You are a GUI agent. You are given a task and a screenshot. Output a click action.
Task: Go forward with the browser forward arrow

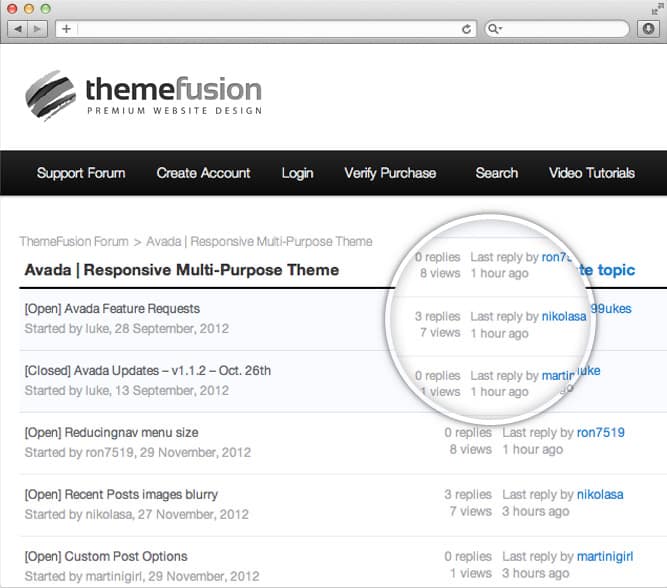(x=37, y=29)
